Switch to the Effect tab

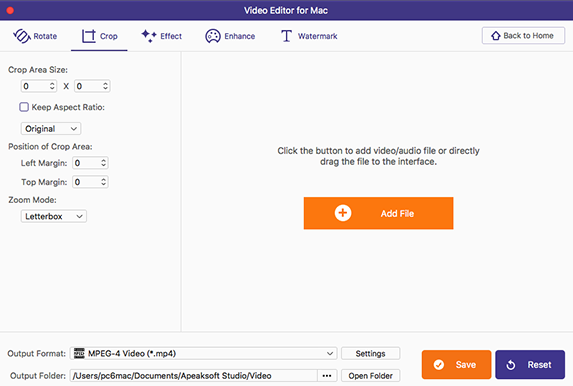[162, 36]
